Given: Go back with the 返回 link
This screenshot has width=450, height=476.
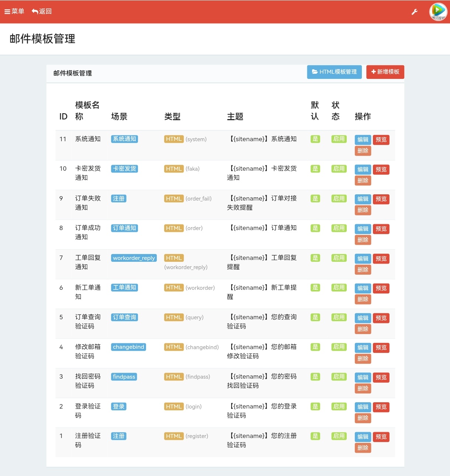Looking at the screenshot, I should pyautogui.click(x=42, y=11).
